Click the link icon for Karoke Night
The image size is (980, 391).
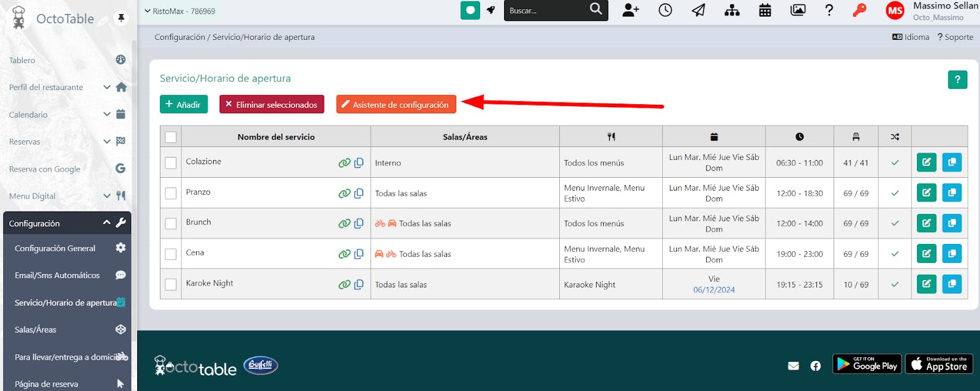click(344, 284)
